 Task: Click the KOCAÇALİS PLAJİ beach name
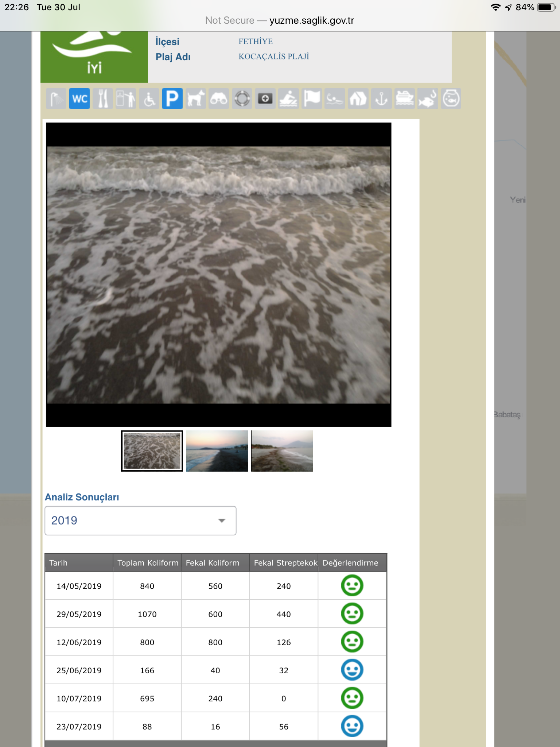[274, 56]
